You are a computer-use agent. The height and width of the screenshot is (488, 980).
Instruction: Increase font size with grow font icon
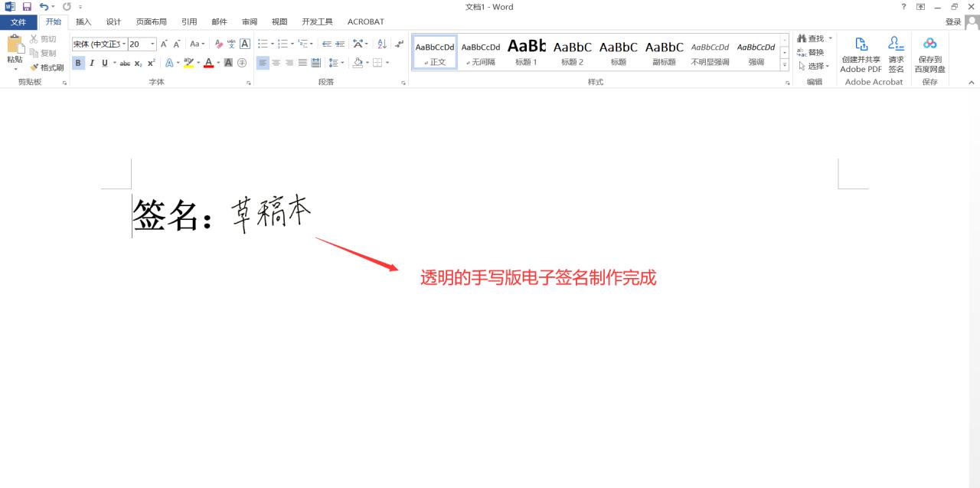(164, 44)
